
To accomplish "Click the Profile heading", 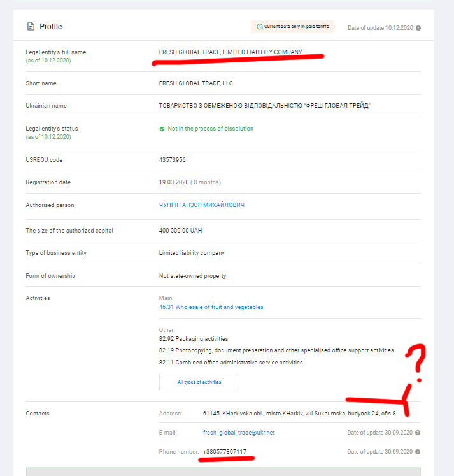I will [x=51, y=27].
